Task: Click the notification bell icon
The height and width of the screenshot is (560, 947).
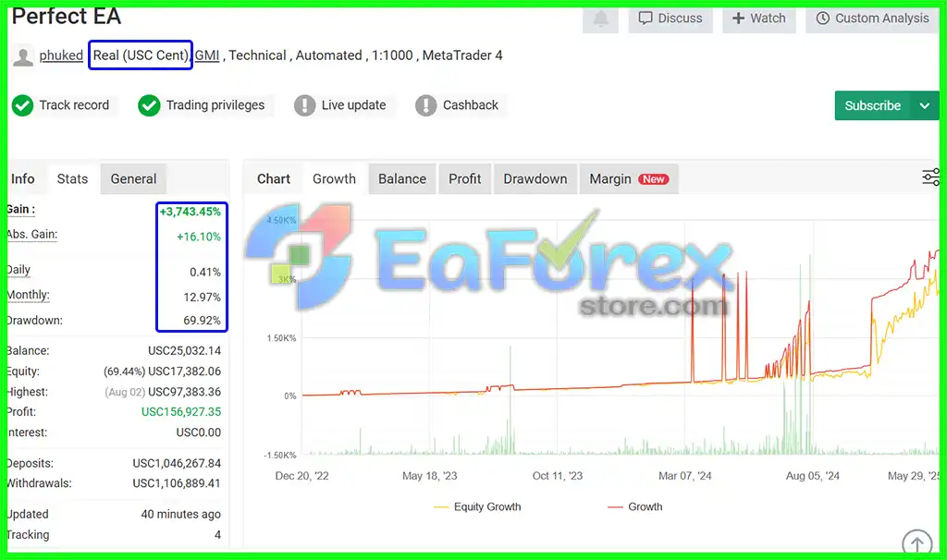Action: [x=600, y=18]
